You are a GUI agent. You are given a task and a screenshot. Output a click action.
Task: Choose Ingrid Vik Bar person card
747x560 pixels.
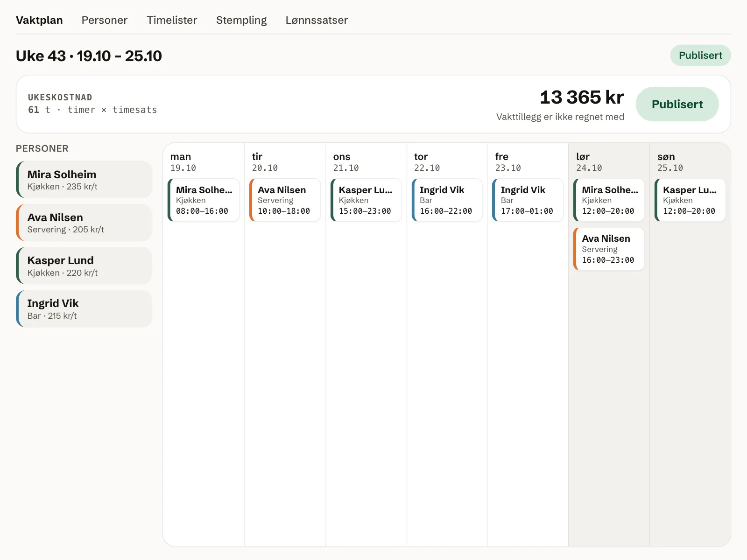pyautogui.click(x=84, y=309)
